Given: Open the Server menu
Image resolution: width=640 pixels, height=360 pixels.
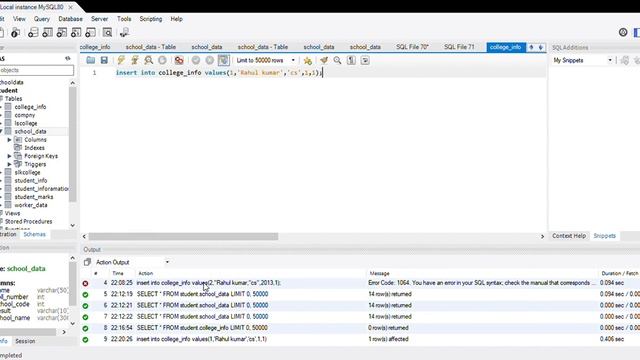Looking at the screenshot, I should pyautogui.click(x=100, y=19).
